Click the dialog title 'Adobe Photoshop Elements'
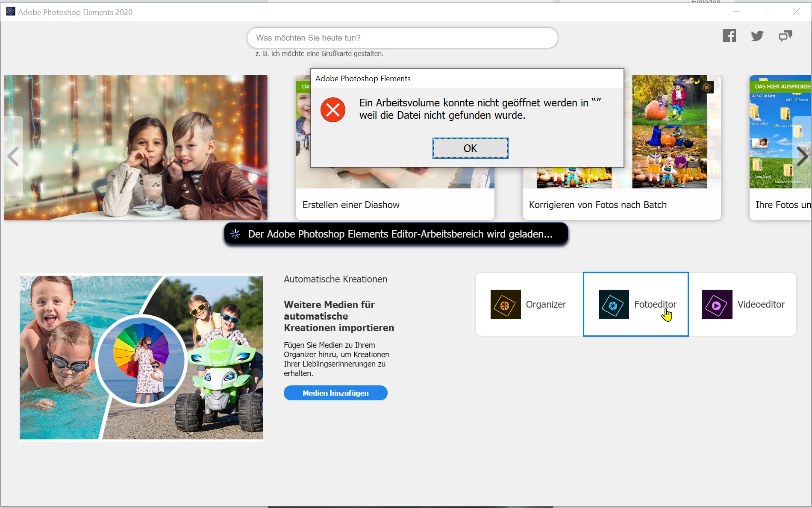 pyautogui.click(x=363, y=79)
